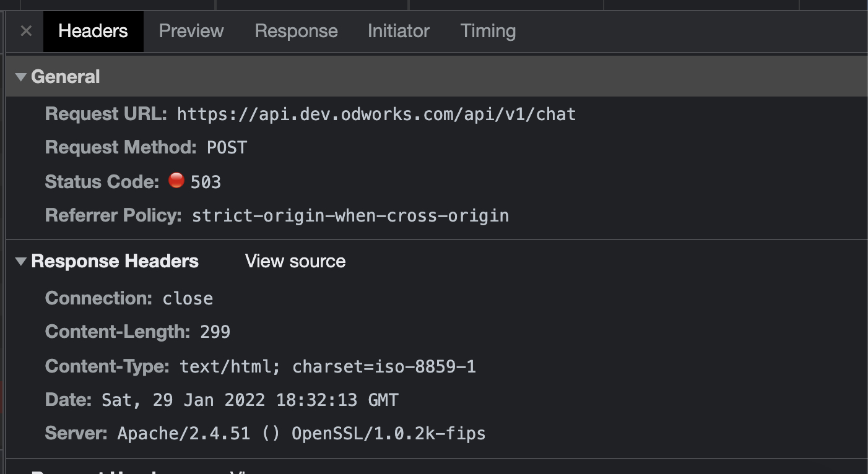Click the Connection close header value

pyautogui.click(x=188, y=299)
